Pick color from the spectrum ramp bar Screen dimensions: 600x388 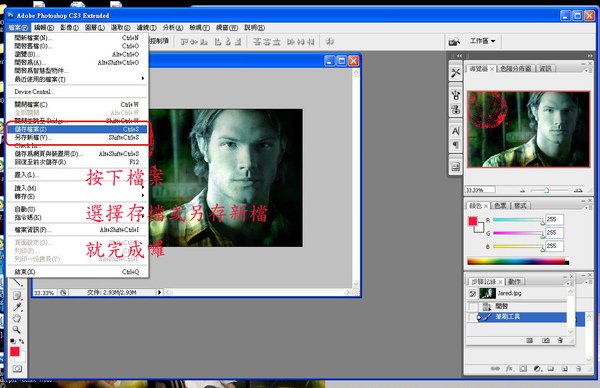click(x=518, y=262)
